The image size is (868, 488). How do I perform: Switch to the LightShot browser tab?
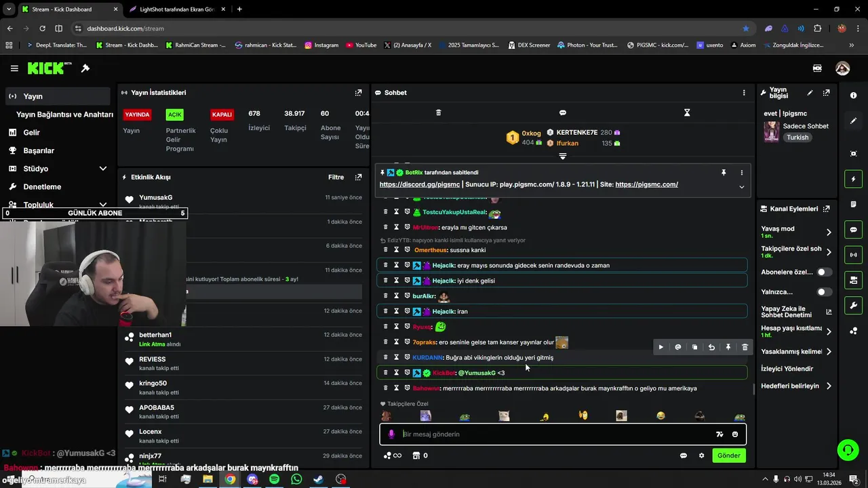[178, 9]
